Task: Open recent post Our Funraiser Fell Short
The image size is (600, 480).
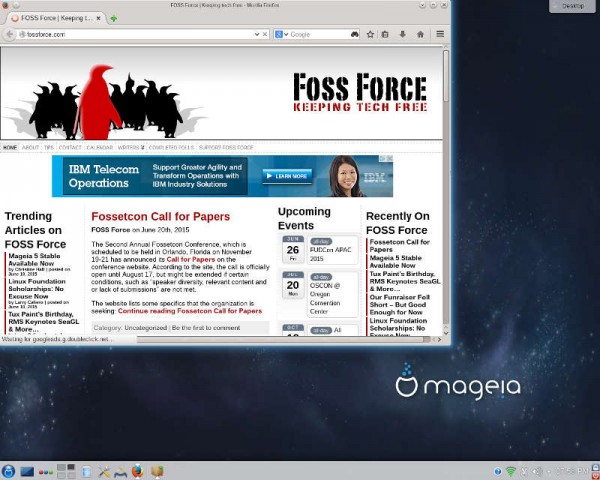Action: [399, 305]
